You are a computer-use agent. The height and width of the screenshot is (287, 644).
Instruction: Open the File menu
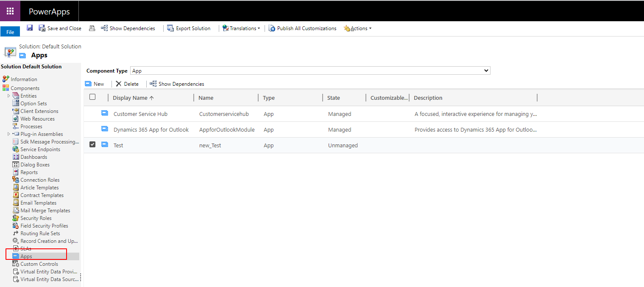point(10,32)
